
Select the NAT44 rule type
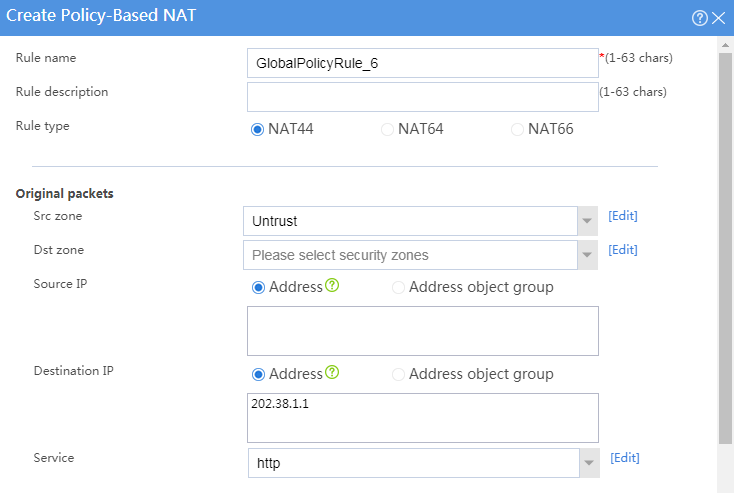257,129
